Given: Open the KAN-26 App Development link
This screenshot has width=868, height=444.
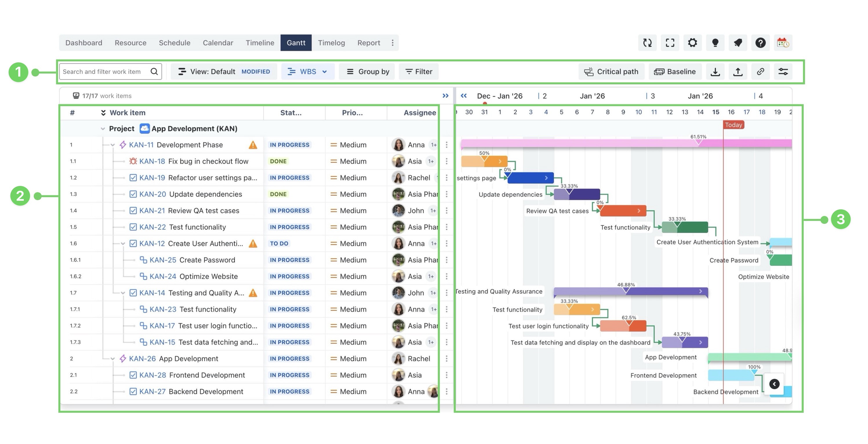Looking at the screenshot, I should click(142, 359).
